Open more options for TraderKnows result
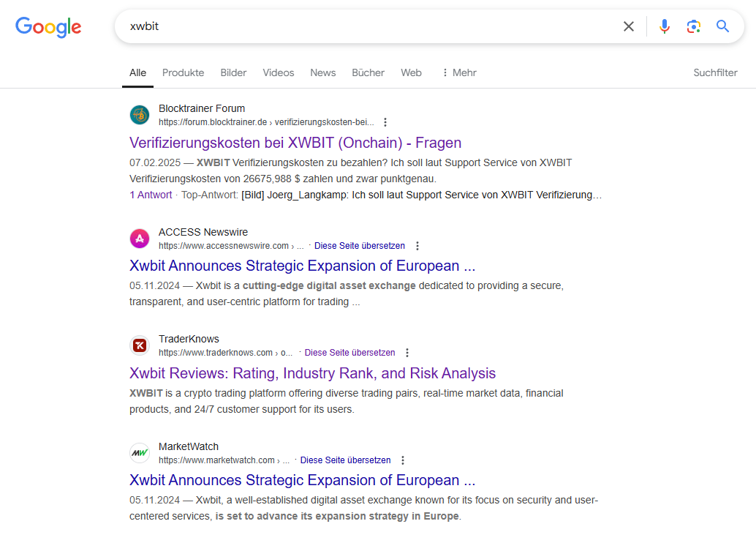756x543 pixels. pos(407,353)
